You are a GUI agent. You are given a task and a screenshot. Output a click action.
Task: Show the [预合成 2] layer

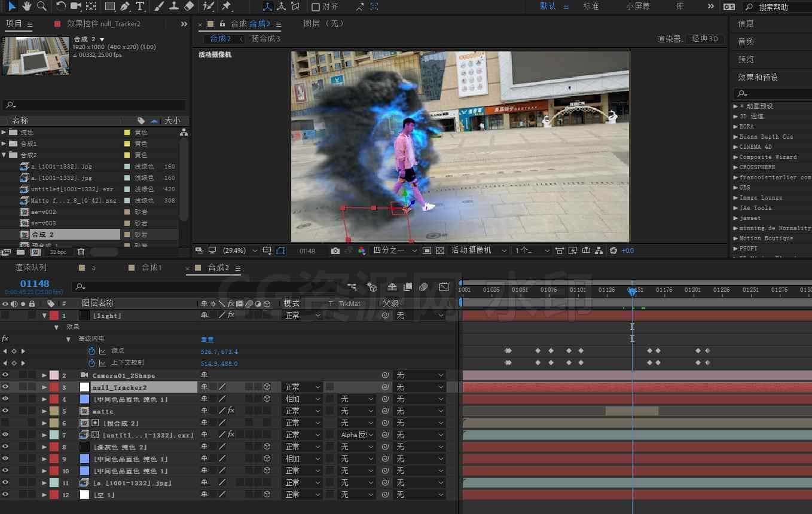coord(5,423)
